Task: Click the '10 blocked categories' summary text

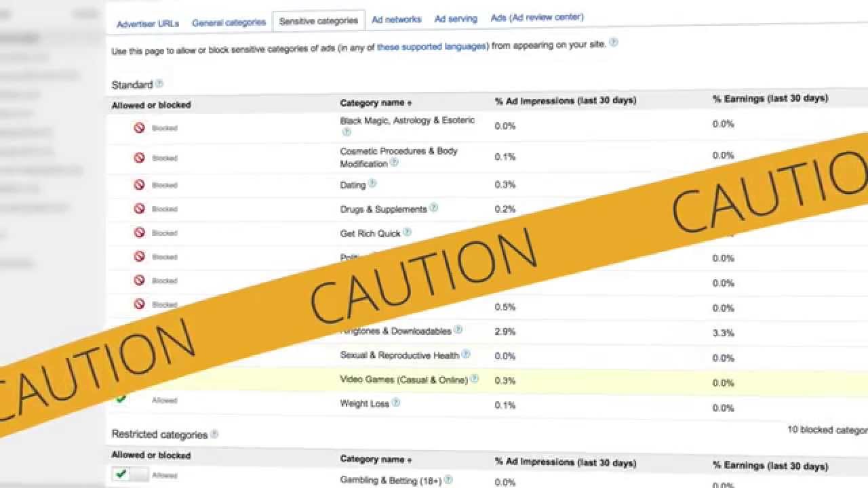Action: tap(827, 430)
